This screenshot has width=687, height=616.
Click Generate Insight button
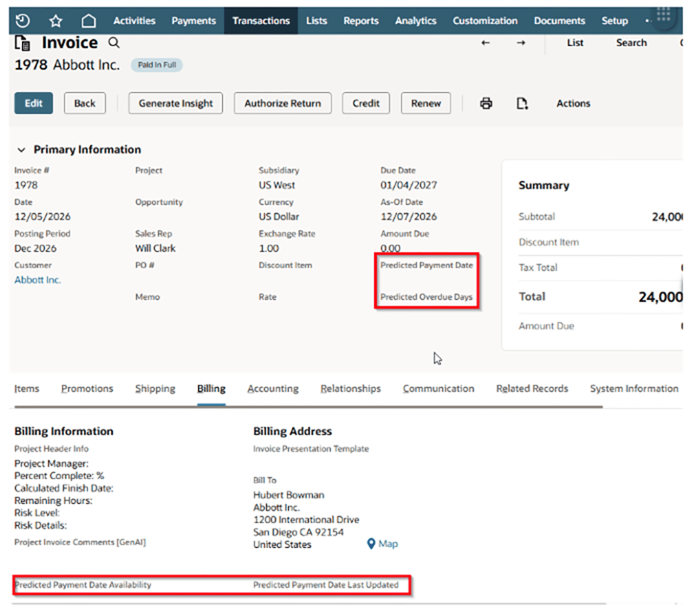coord(176,103)
